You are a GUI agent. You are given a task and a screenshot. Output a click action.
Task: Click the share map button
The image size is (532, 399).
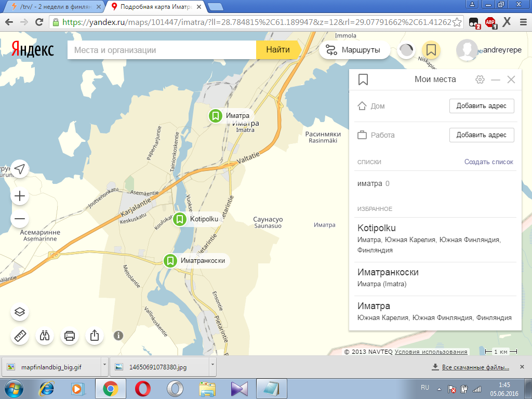(95, 336)
